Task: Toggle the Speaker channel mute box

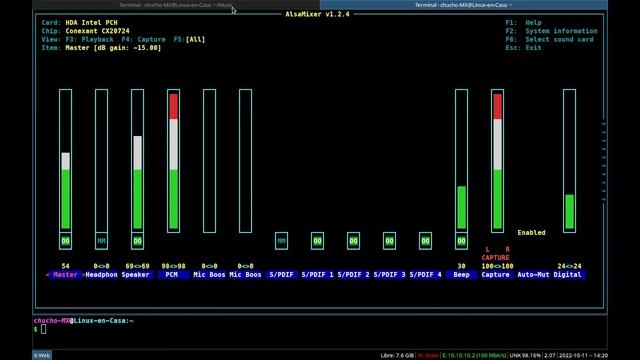Action: (138, 241)
